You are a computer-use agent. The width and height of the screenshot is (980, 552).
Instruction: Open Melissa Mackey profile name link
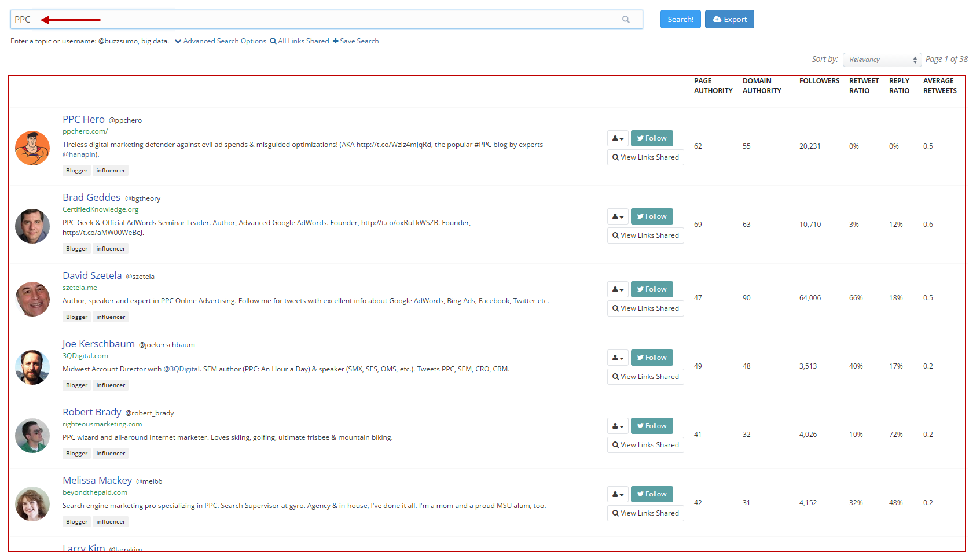97,480
